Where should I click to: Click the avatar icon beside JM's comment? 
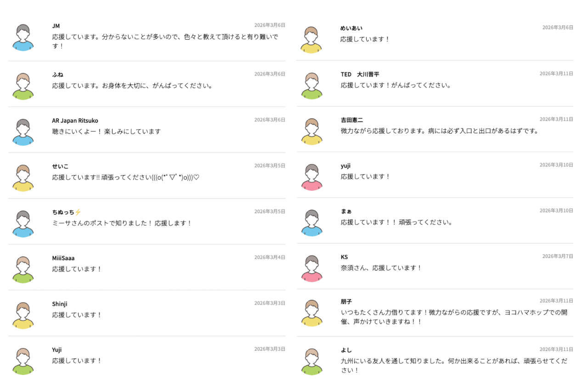point(23,37)
